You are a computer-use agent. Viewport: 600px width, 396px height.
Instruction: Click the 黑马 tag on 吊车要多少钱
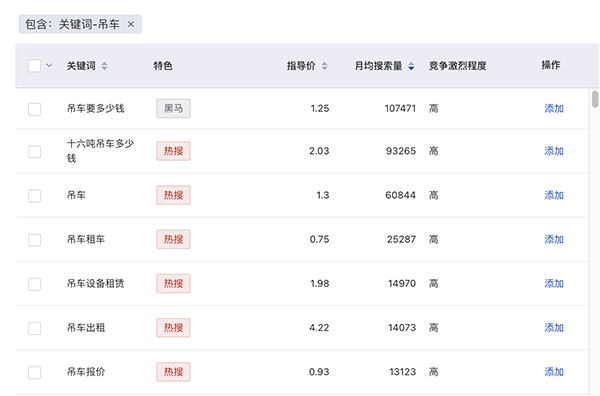click(173, 109)
